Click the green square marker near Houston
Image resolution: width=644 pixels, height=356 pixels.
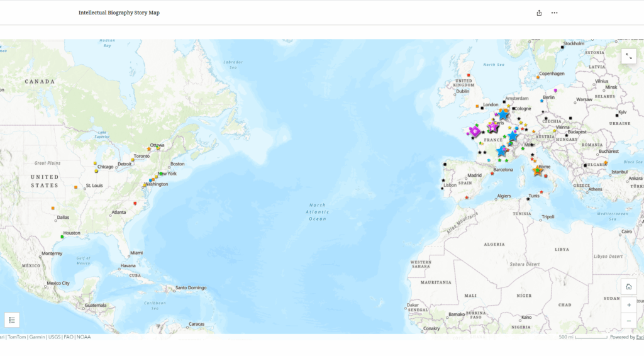coord(62,236)
